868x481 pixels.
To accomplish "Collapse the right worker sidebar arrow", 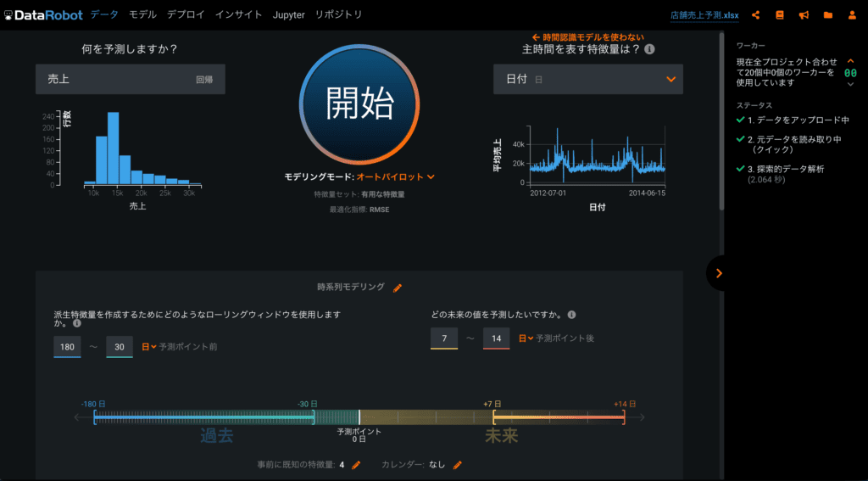I will click(x=719, y=272).
